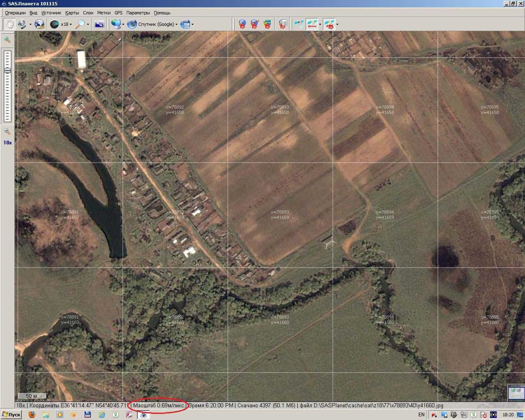Open the Помощь menu
The height and width of the screenshot is (420, 525).
tap(162, 13)
